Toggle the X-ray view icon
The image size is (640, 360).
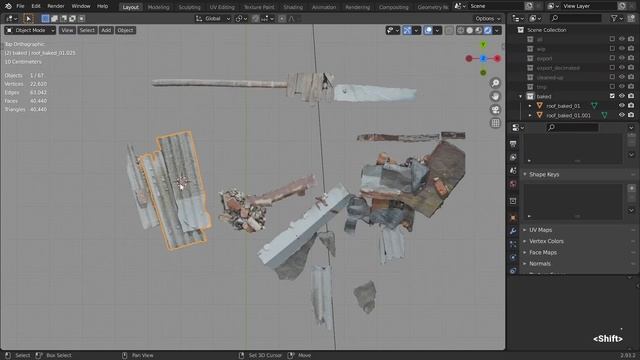coord(449,30)
